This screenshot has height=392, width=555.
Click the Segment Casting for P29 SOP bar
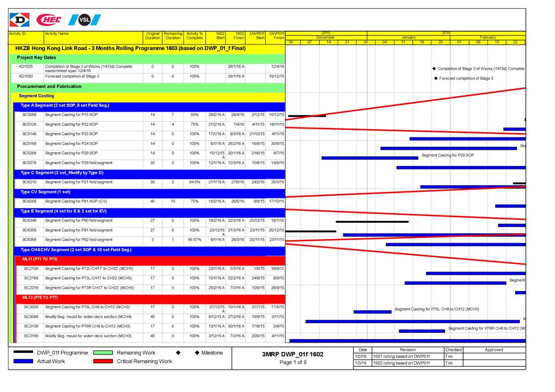point(370,158)
